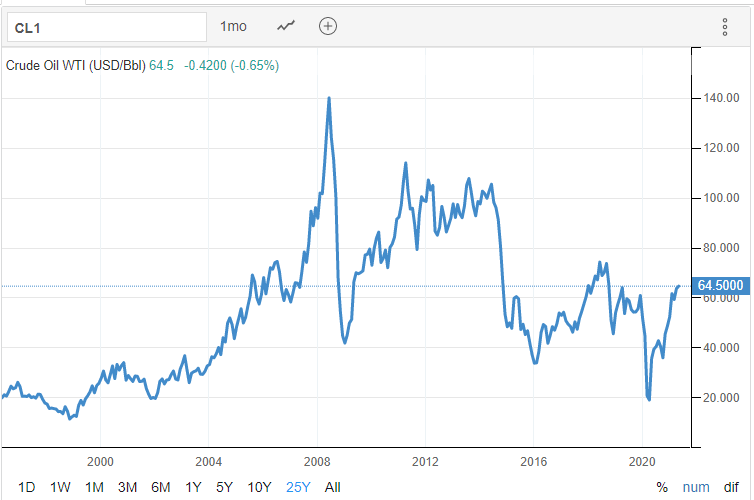Add indicator with the circled plus icon
754x500 pixels.
point(328,26)
